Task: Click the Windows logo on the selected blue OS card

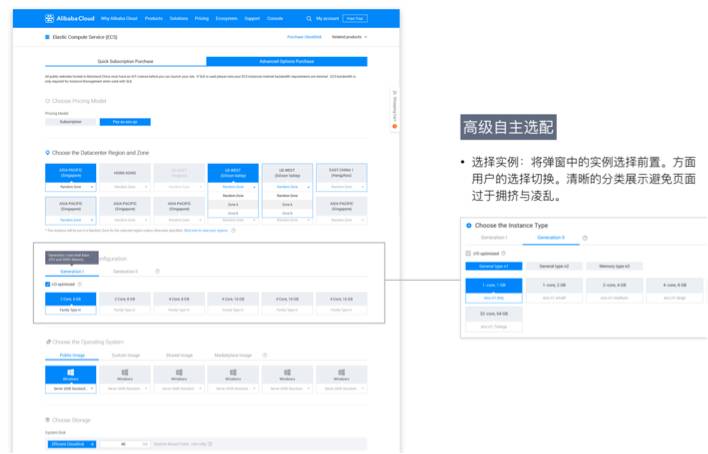Action: [70, 372]
